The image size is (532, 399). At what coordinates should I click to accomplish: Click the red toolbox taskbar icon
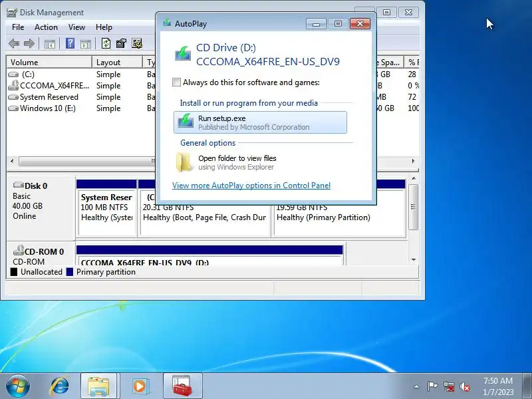(x=182, y=386)
